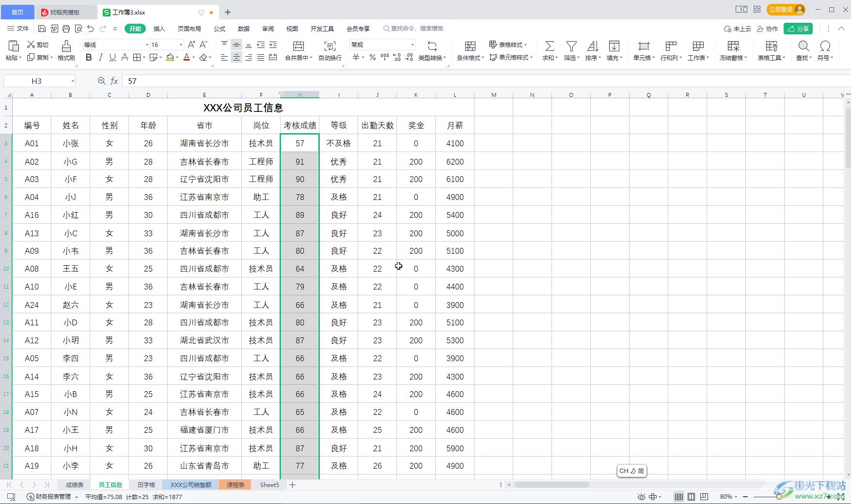Click the increase font size icon

191,45
